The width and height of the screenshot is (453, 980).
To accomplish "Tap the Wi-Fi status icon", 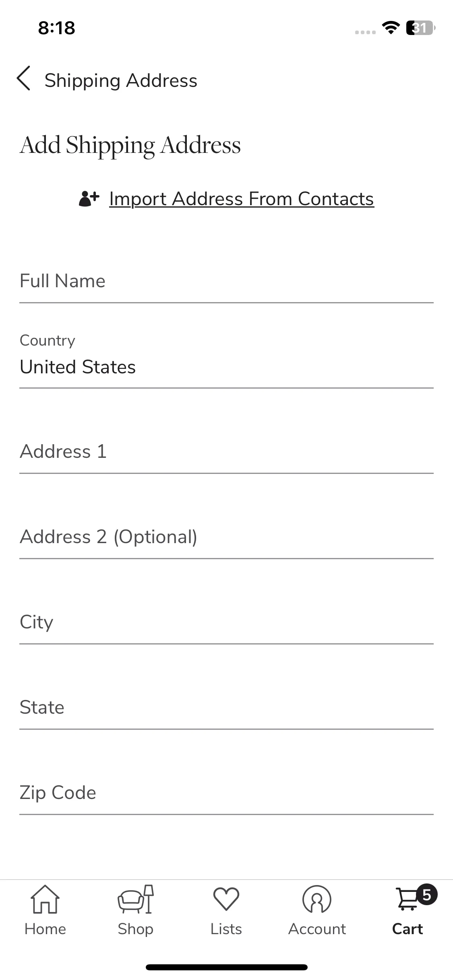I will point(391,28).
